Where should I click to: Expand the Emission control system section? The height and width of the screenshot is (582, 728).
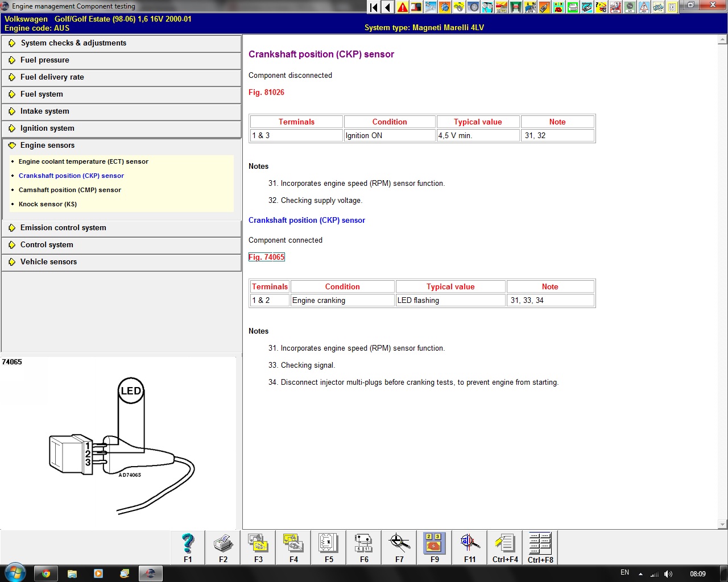pyautogui.click(x=63, y=228)
